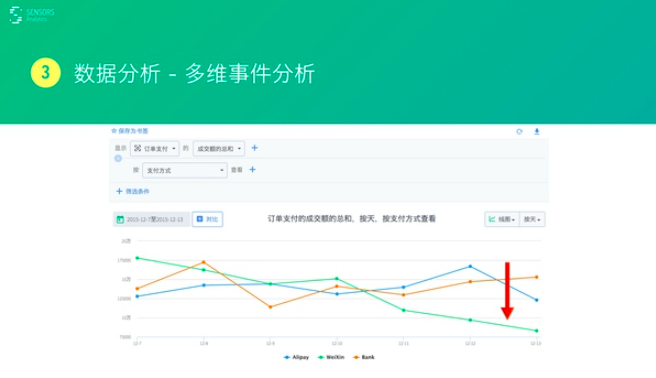Open the date range 2015-12-7至2015-12-13 picker
Screen dimensions: 656x378
tap(151, 219)
